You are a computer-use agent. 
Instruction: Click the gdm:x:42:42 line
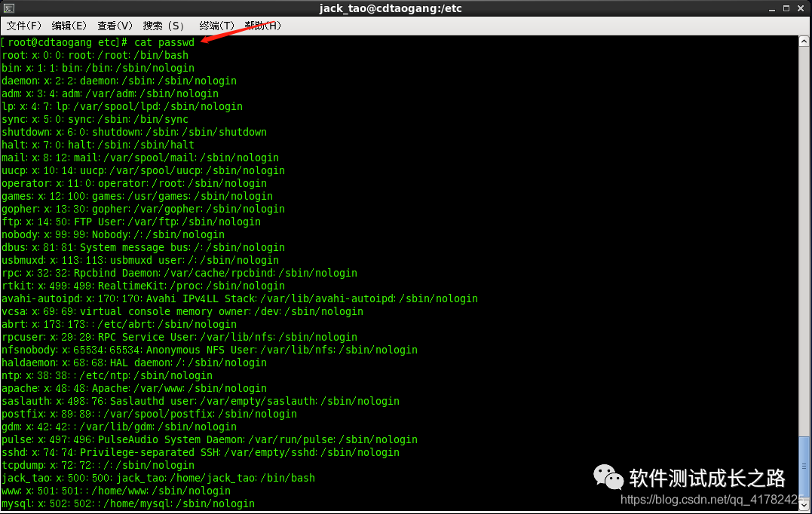pyautogui.click(x=119, y=427)
